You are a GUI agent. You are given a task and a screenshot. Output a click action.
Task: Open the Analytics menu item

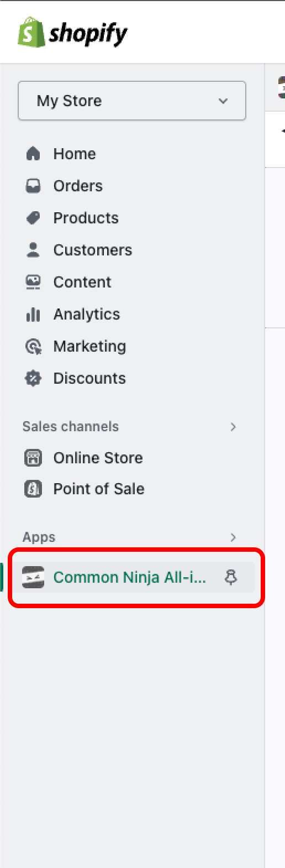point(87,314)
